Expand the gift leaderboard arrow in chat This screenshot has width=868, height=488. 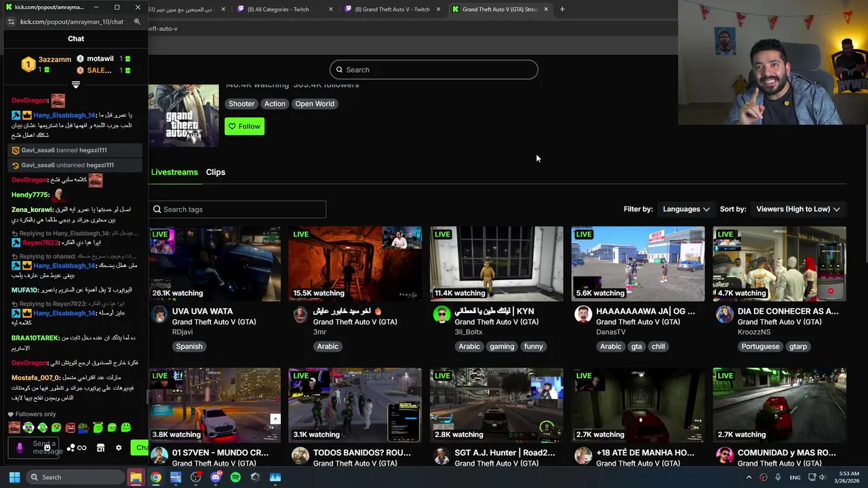tap(76, 85)
